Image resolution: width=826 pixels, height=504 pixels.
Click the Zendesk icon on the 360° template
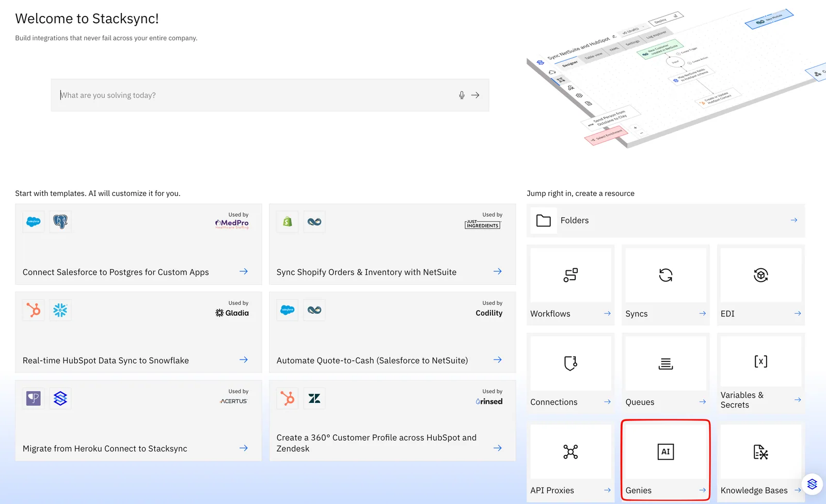pos(314,398)
